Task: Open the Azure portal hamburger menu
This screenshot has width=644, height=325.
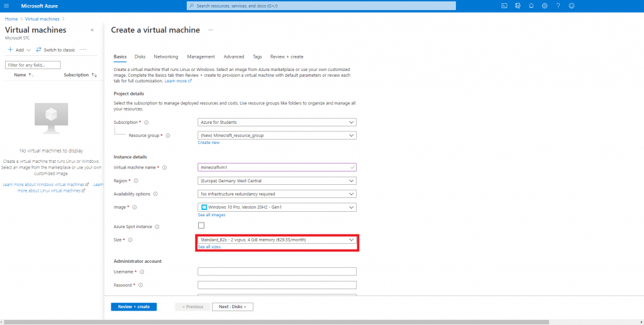Action: [x=7, y=6]
